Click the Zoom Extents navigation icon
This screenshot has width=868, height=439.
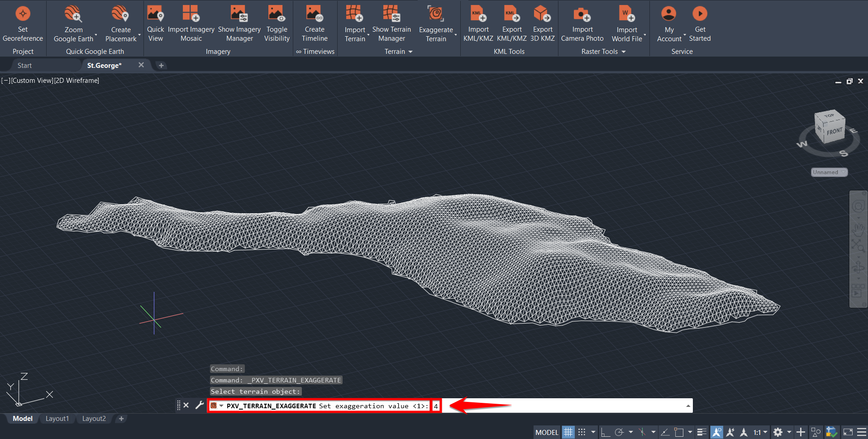point(858,246)
